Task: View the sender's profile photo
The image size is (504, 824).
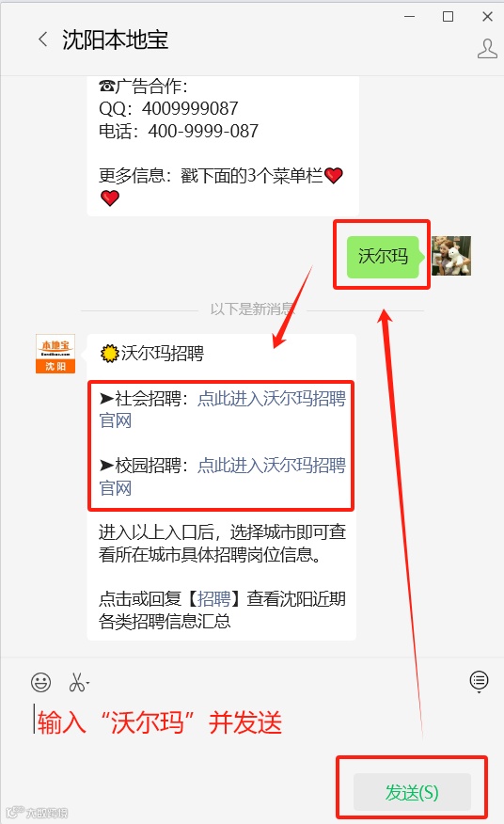Action: tap(451, 256)
